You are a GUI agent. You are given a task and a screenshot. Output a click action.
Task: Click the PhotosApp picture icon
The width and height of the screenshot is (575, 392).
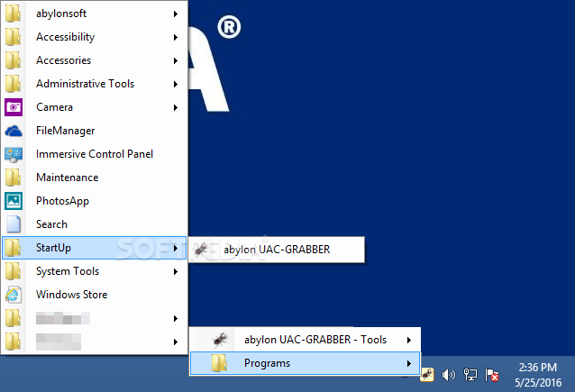pos(14,201)
